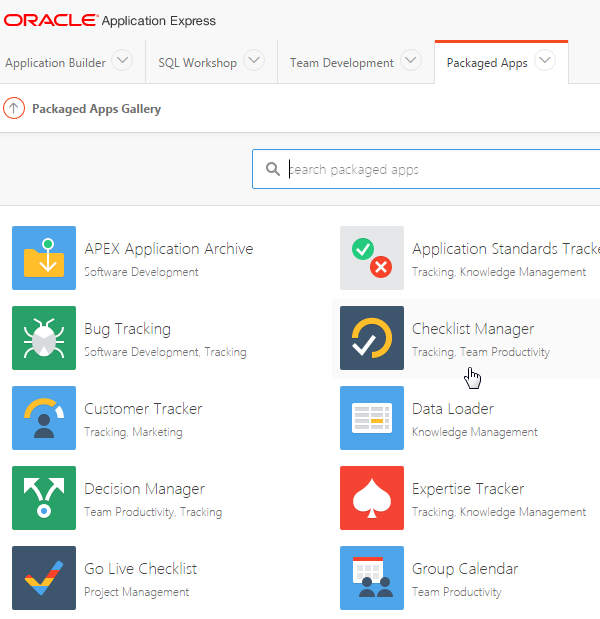600x619 pixels.
Task: Click 'Tracking, Team Productivity' under Checklist Manager
Action: 481,352
